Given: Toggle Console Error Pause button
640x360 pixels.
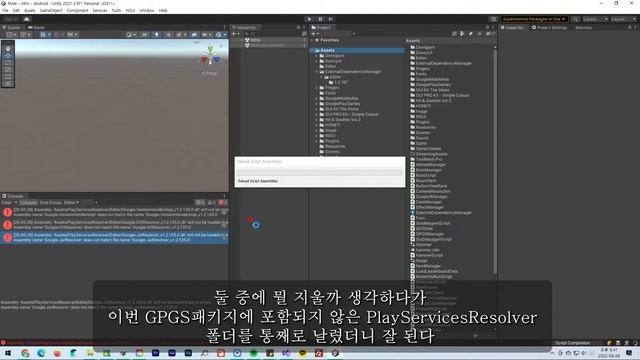Looking at the screenshot, I should click(51, 202).
